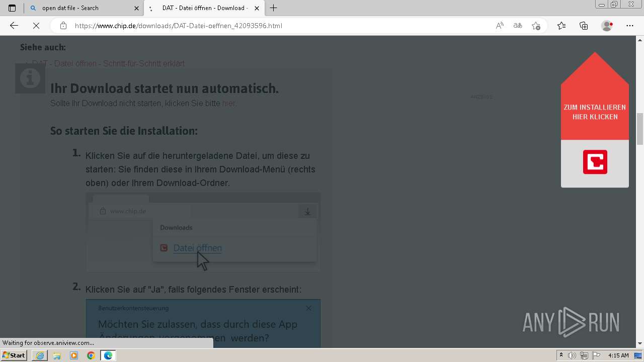Click "Ihr Download startet nun automatisch." heading
Image resolution: width=644 pixels, height=362 pixels.
(x=165, y=88)
